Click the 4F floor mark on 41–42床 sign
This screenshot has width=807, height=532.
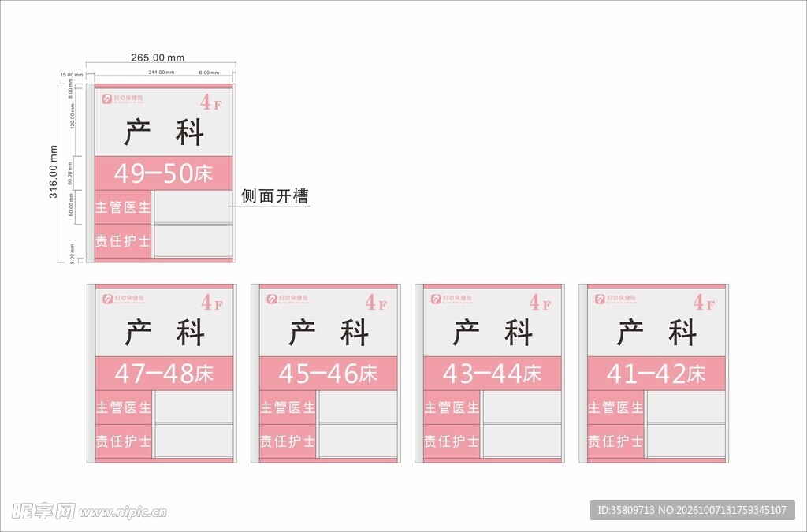[x=704, y=302]
